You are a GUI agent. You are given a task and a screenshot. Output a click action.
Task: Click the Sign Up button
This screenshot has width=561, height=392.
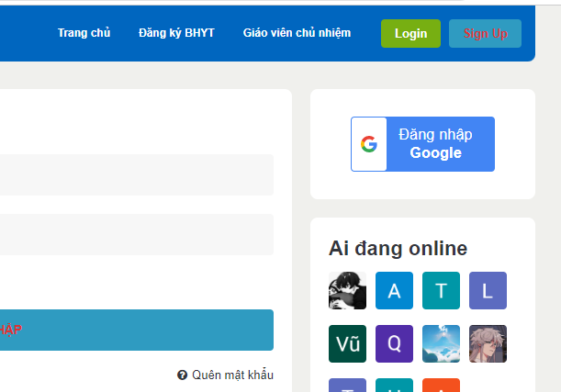tap(485, 34)
